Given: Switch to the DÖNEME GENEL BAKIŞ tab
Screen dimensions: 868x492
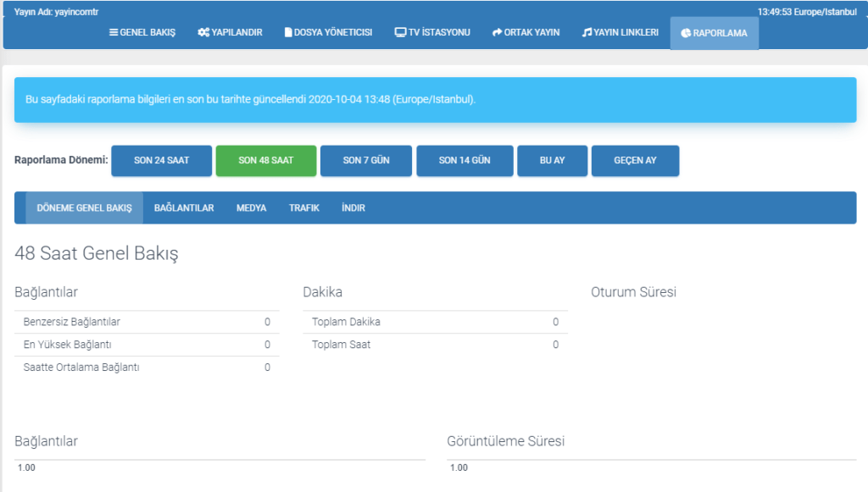Looking at the screenshot, I should (x=84, y=207).
